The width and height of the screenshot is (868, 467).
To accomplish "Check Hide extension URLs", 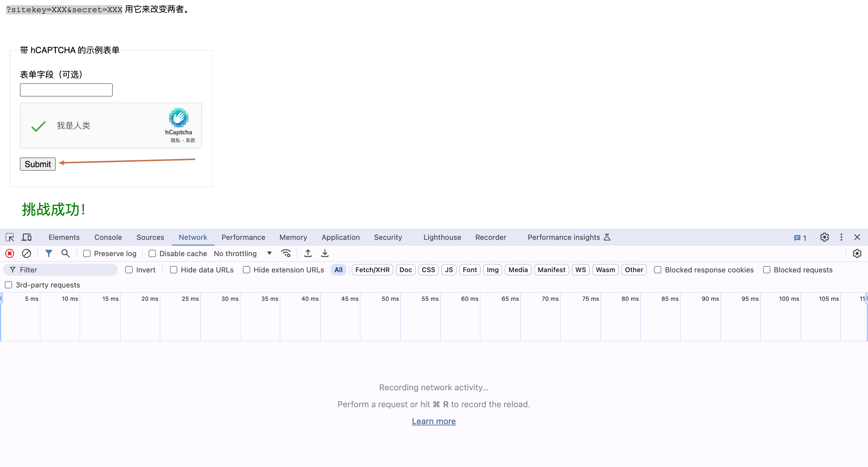I will coord(247,270).
